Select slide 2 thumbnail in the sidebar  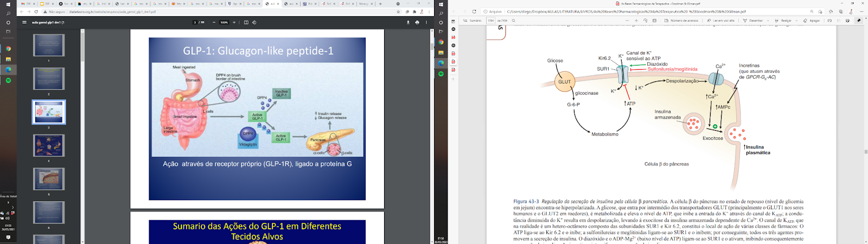tap(49, 79)
